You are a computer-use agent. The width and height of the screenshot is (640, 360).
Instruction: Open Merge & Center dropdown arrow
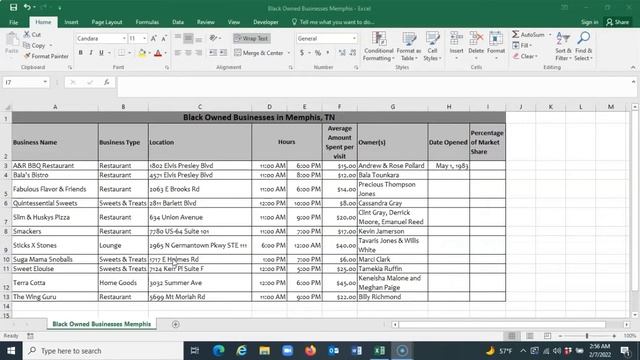(x=289, y=53)
